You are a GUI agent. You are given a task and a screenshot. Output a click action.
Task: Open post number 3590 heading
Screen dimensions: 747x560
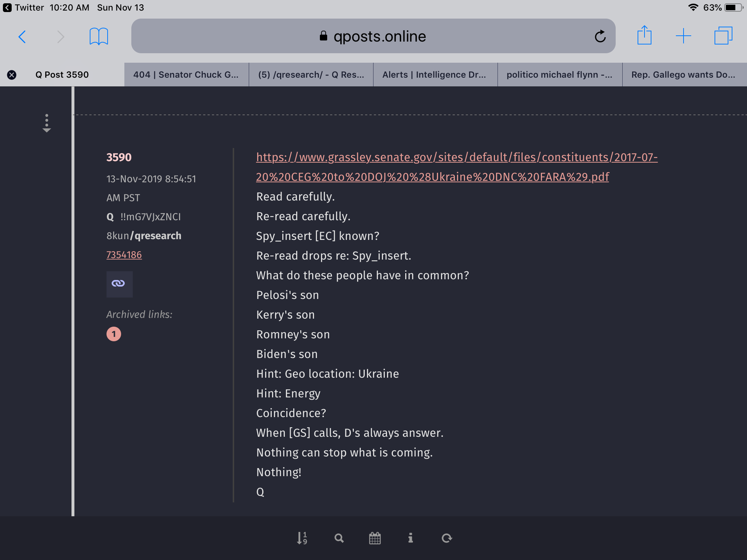119,157
